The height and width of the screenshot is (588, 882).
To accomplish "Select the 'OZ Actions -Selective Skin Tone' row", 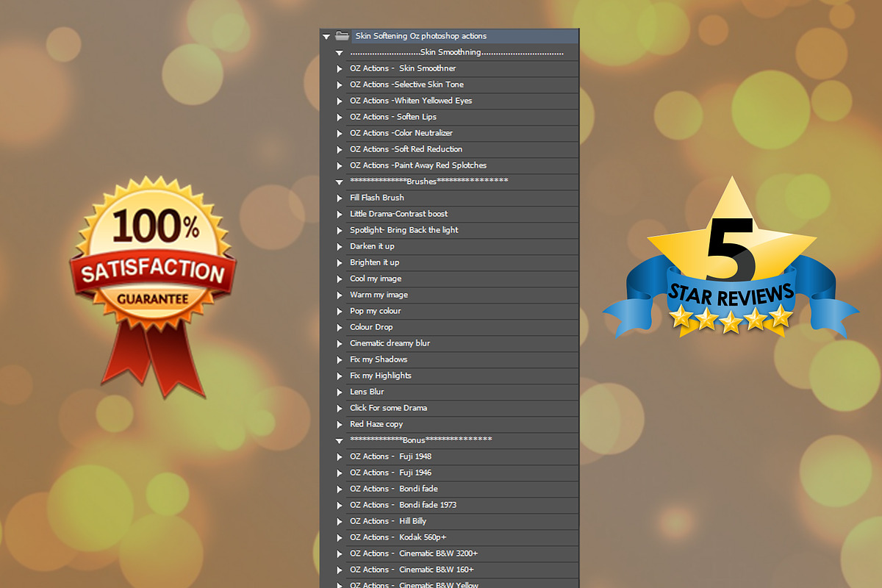I will [x=462, y=85].
